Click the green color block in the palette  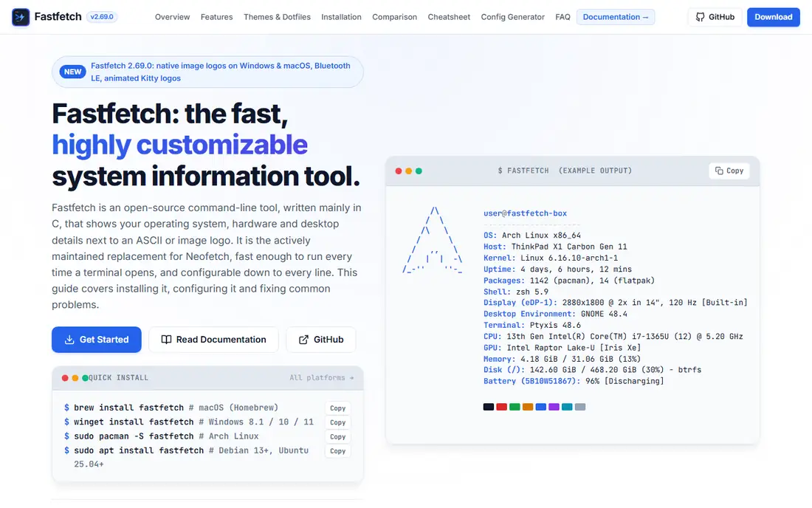coord(515,407)
